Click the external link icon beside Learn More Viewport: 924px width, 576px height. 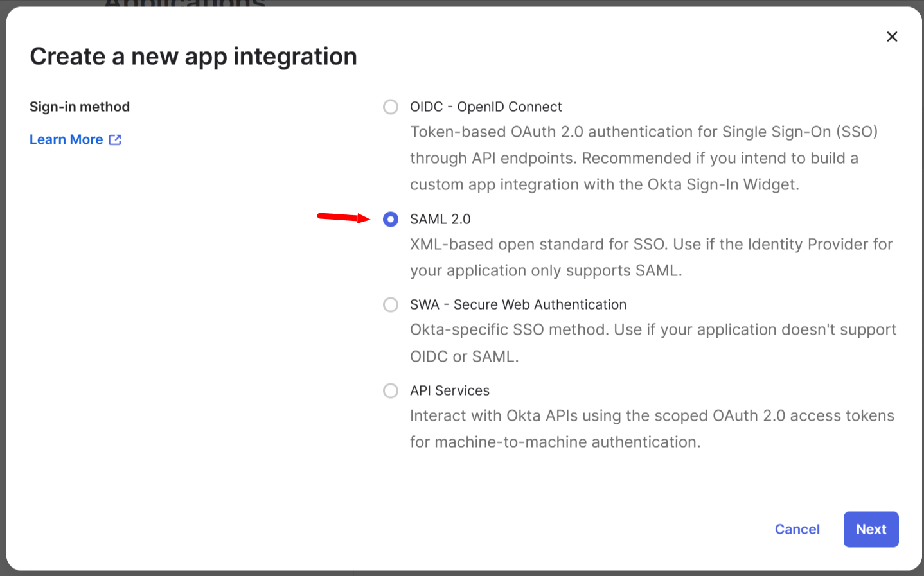tap(115, 140)
